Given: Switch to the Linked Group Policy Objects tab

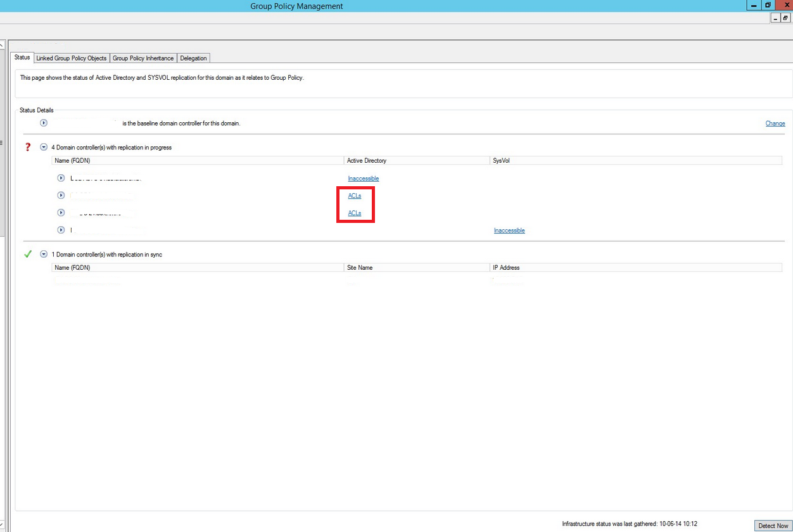Looking at the screenshot, I should (x=71, y=58).
